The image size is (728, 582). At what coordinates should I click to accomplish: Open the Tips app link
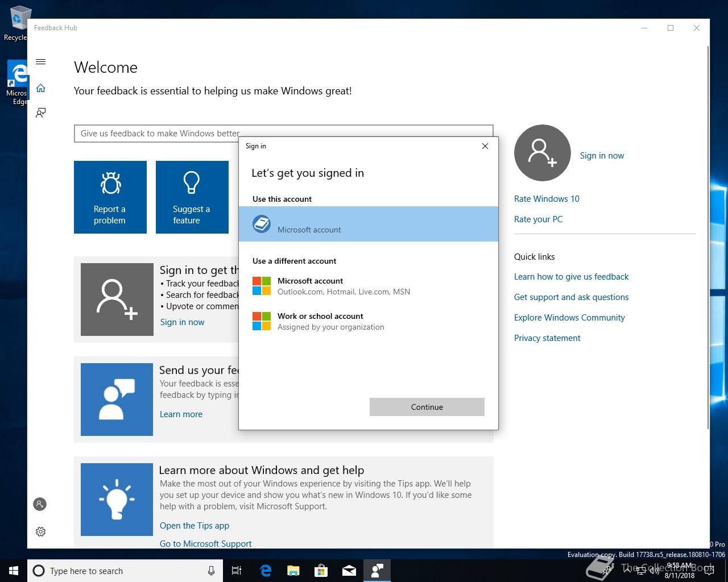click(195, 526)
